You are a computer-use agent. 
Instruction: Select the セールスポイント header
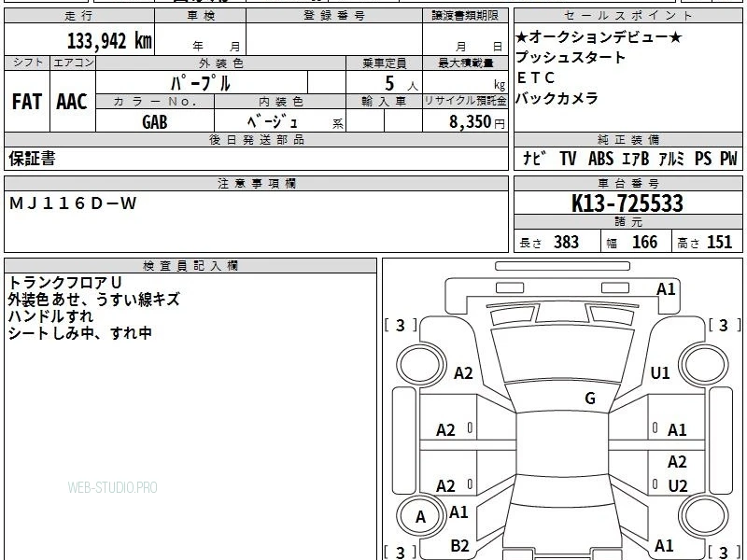click(627, 16)
